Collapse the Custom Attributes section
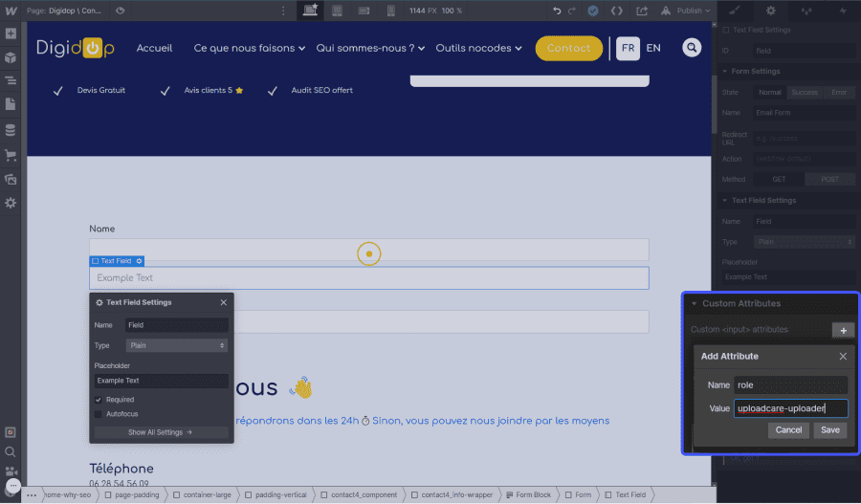861x504 pixels. [x=695, y=303]
